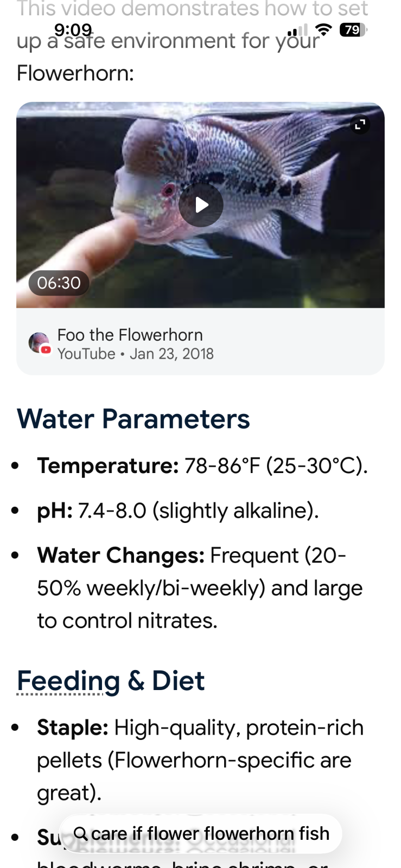The image size is (401, 868).
Task: Play the Flowerhorn video
Action: pos(201,205)
